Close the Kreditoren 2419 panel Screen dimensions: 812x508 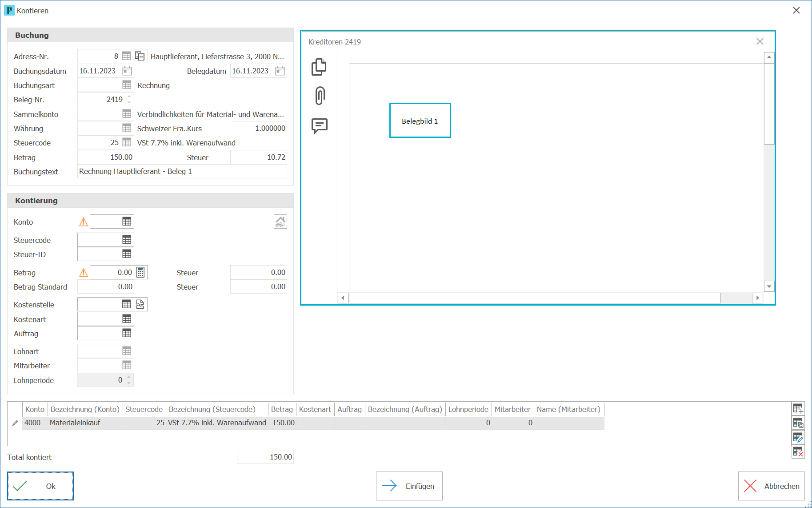(760, 41)
